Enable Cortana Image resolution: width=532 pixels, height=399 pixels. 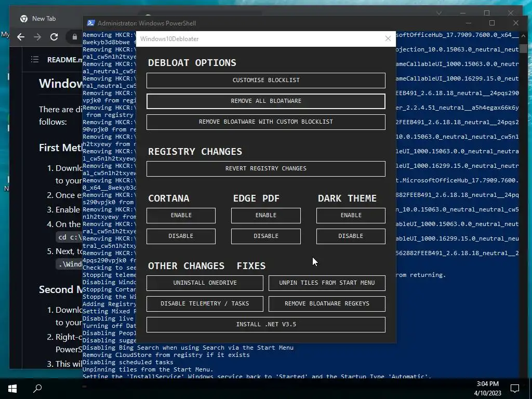[181, 216]
